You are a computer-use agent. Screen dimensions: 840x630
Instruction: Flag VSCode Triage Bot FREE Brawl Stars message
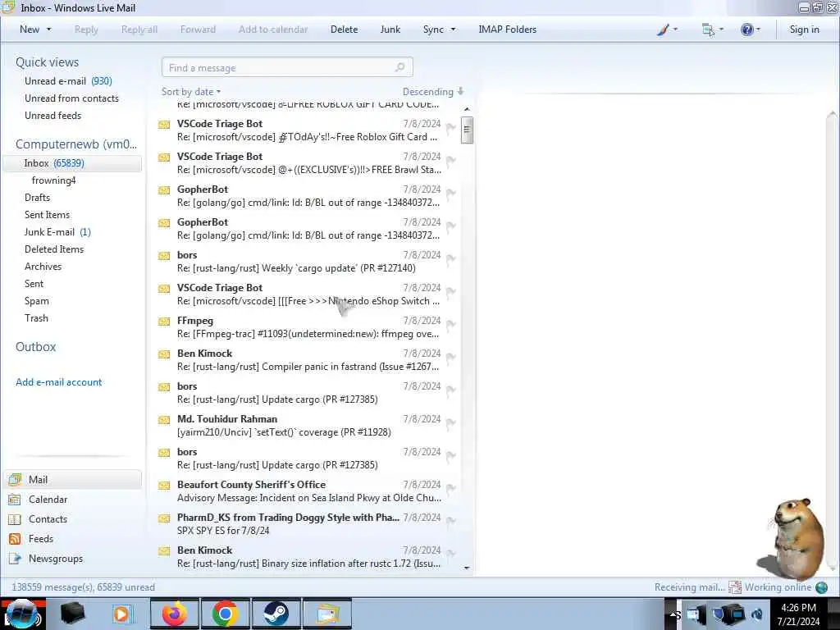[x=451, y=160]
